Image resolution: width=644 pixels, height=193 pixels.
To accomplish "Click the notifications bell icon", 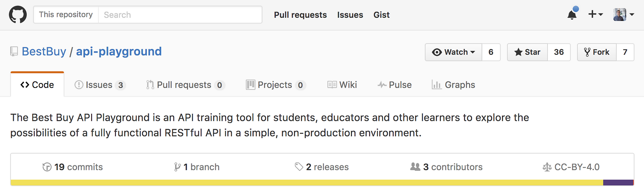I will tap(573, 14).
